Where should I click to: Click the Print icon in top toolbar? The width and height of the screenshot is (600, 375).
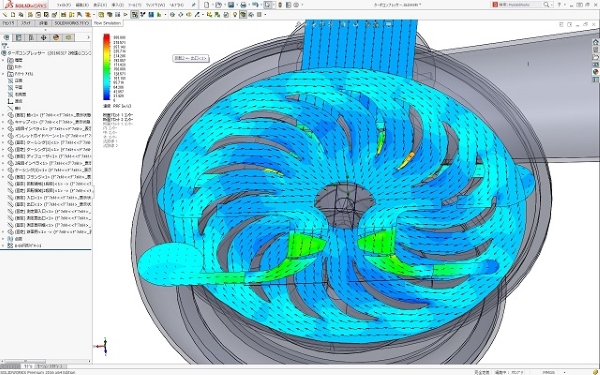point(243,5)
